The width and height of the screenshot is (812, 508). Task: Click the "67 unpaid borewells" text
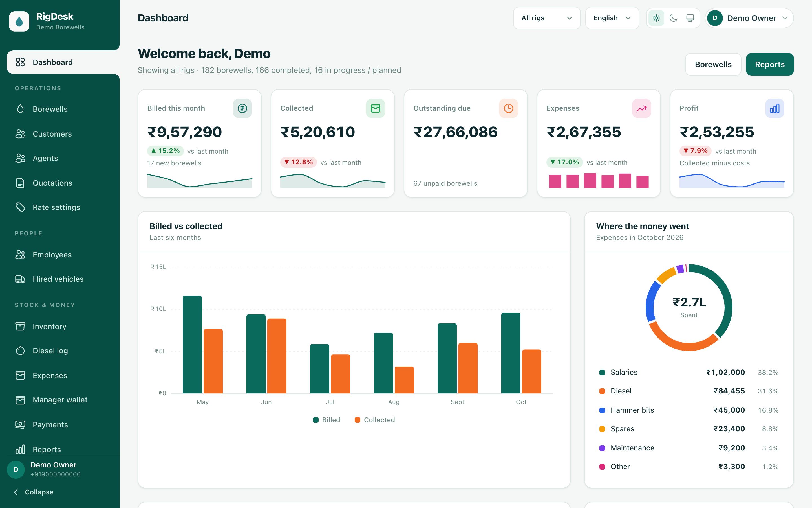pyautogui.click(x=445, y=183)
